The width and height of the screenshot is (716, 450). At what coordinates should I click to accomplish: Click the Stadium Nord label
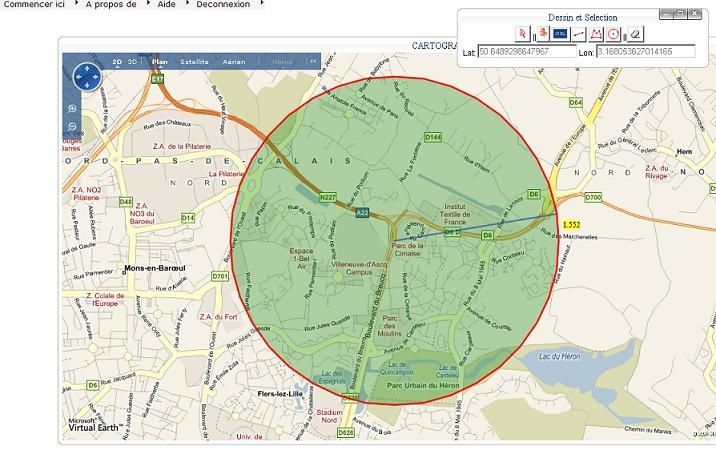click(329, 416)
